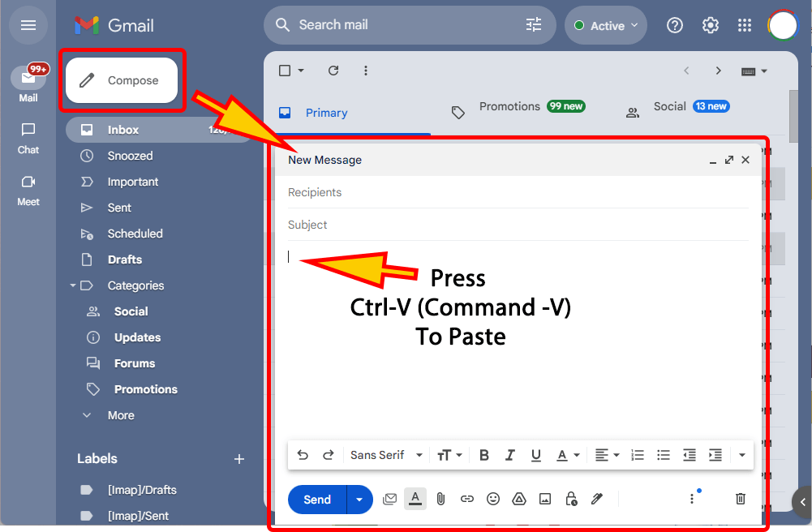
Task: Redo the last edit in compose
Action: [x=329, y=455]
